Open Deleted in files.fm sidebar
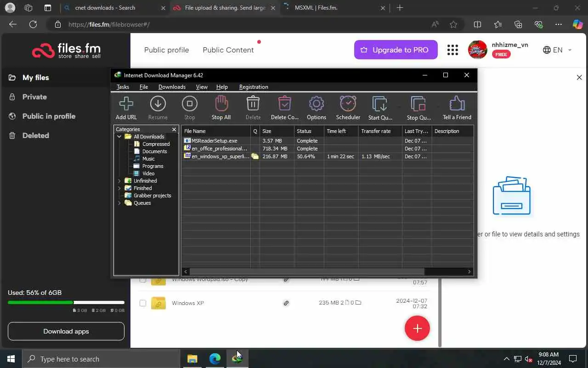Screen dimensions: 588x368 [35, 136]
